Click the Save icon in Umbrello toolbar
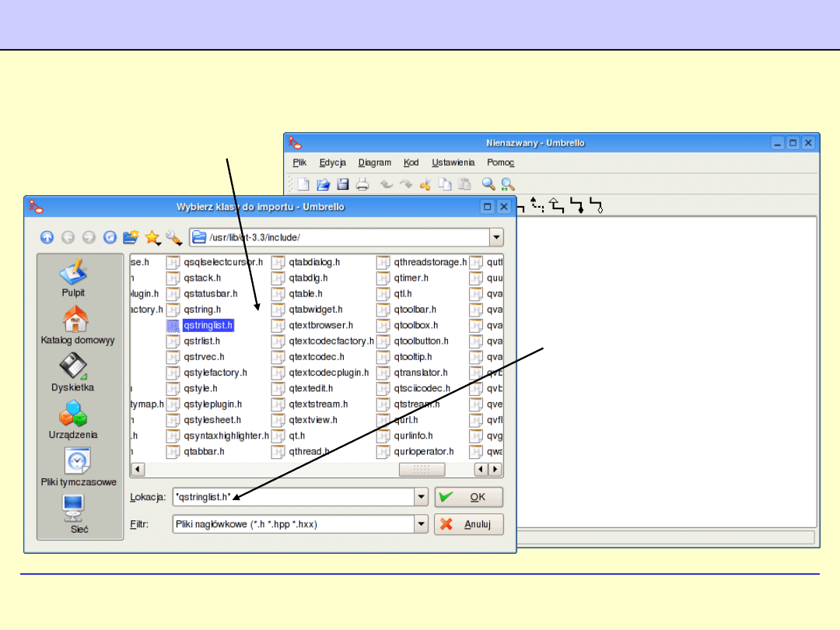Image resolution: width=840 pixels, height=630 pixels. [x=342, y=184]
